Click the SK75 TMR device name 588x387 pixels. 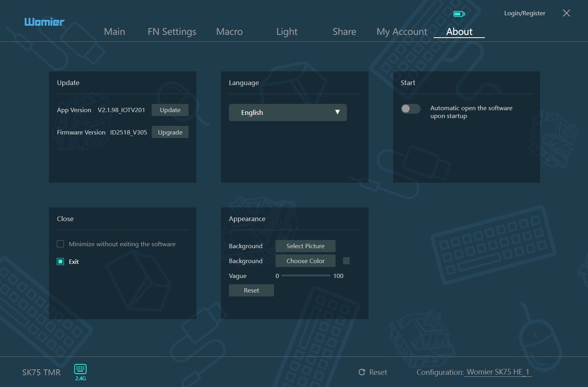[x=41, y=372]
